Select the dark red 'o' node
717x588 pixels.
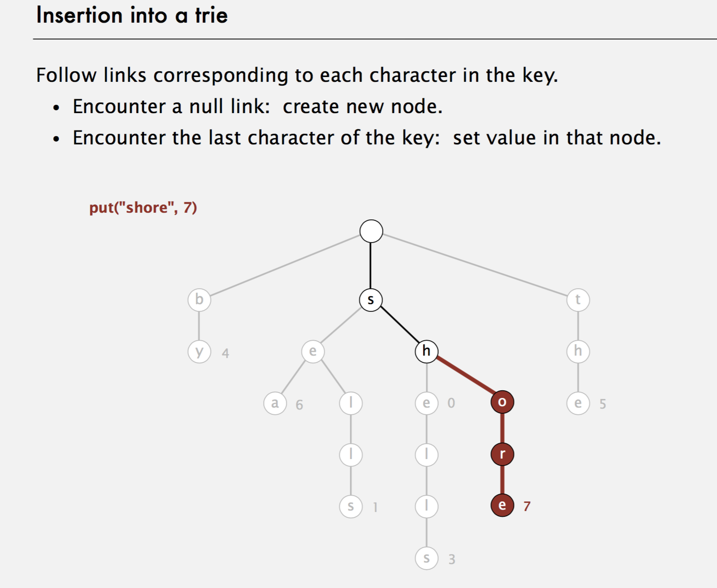tap(502, 402)
